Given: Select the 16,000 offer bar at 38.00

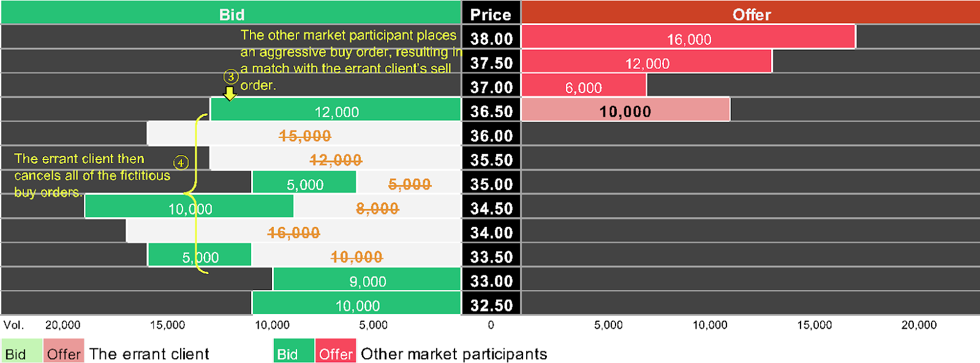Looking at the screenshot, I should (688, 38).
